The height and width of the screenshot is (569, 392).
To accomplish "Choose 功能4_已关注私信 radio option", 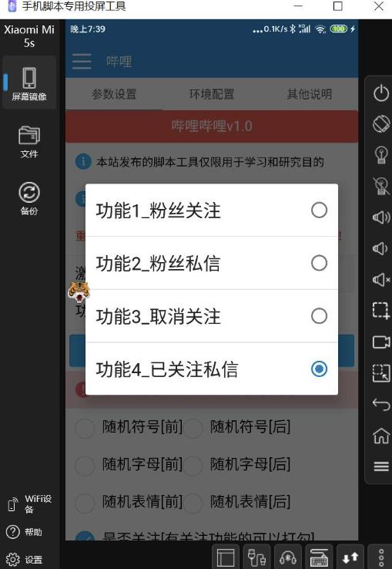I will [x=212, y=369].
